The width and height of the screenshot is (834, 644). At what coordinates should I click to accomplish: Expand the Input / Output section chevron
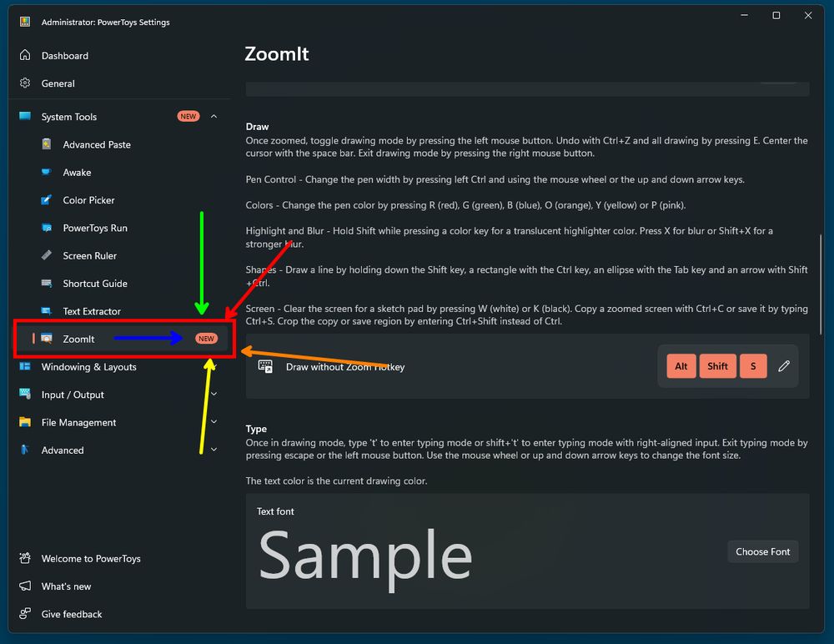pyautogui.click(x=214, y=394)
